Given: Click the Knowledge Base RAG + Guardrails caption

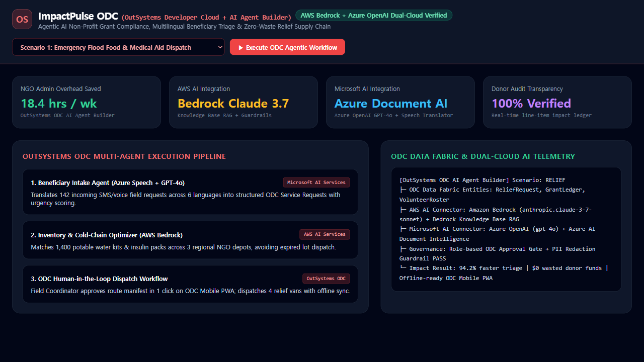Looking at the screenshot, I should (224, 116).
